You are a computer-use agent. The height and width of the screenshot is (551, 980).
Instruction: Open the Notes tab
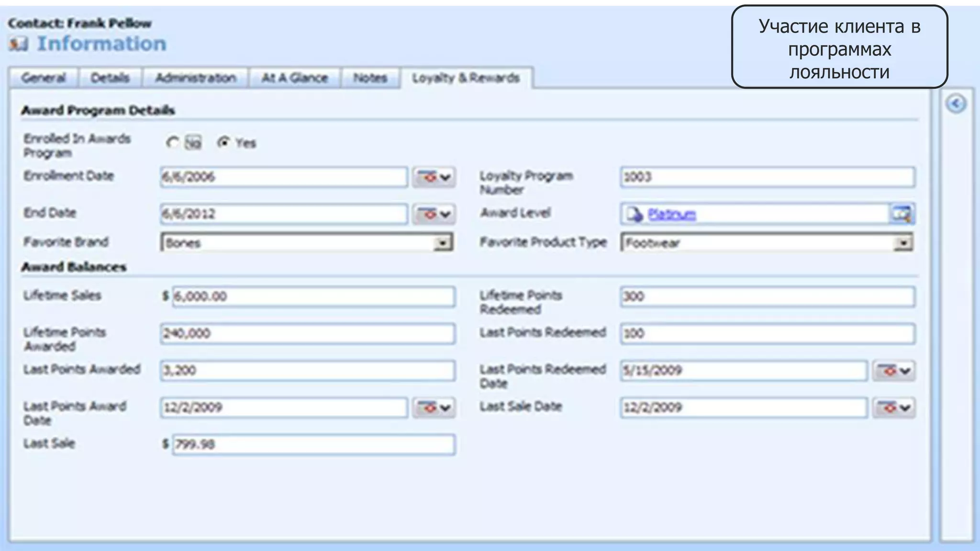pyautogui.click(x=370, y=78)
